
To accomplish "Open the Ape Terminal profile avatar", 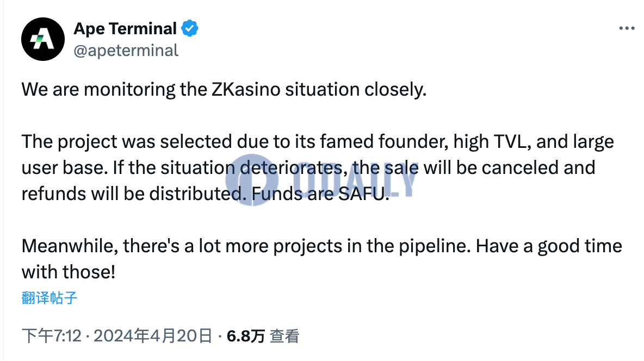I will (x=43, y=39).
